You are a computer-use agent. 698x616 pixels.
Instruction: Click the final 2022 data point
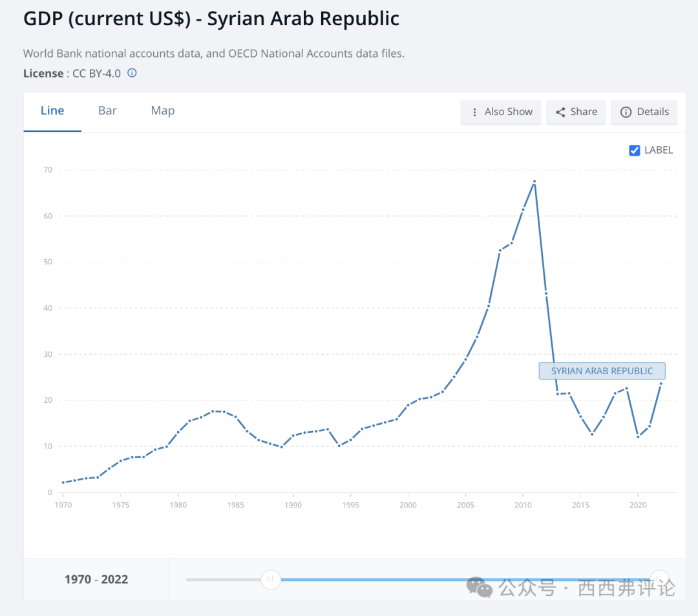tap(661, 383)
